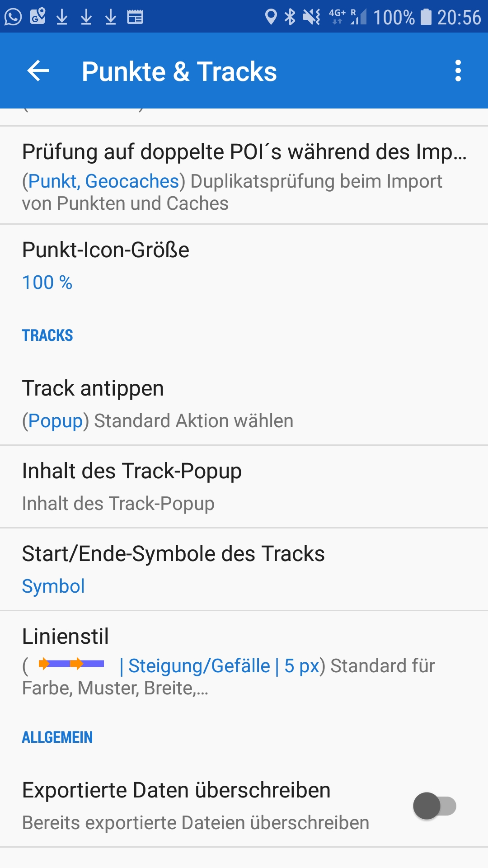Viewport: 488px width, 868px height.
Task: Tap the calendar notification icon
Action: point(135,17)
